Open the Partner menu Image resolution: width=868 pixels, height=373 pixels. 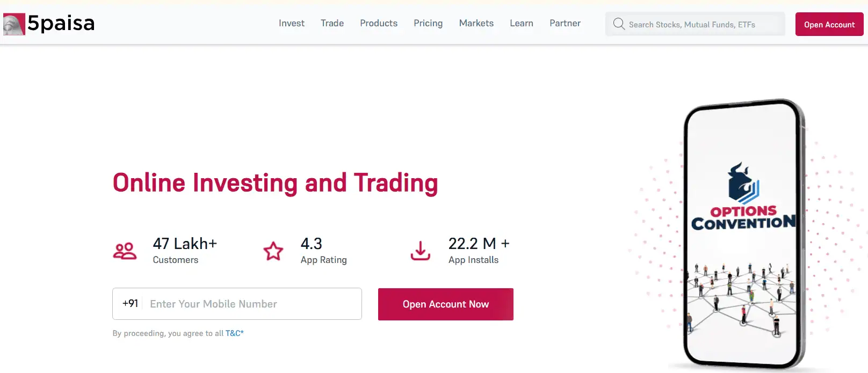(x=565, y=23)
